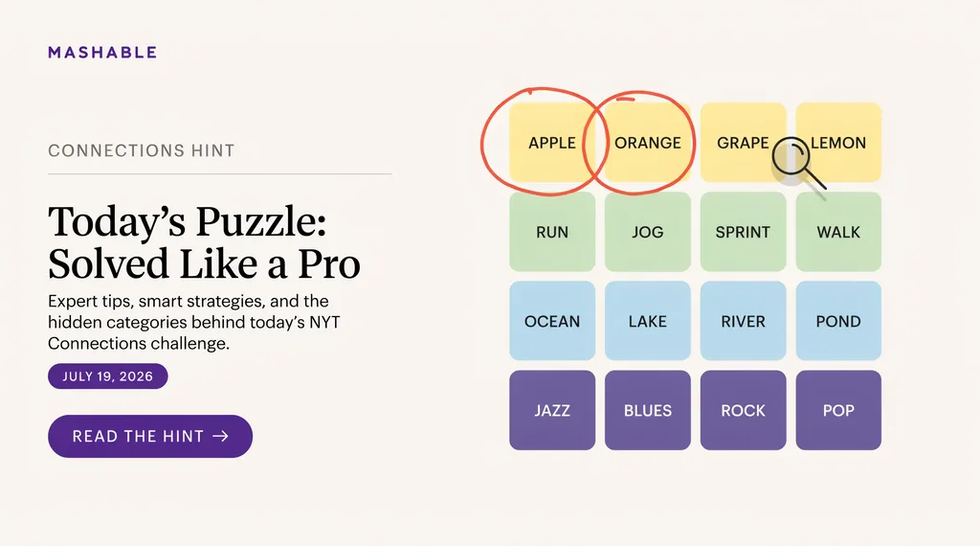The height and width of the screenshot is (546, 980).
Task: Click the magnifying glass icon
Action: tap(797, 163)
